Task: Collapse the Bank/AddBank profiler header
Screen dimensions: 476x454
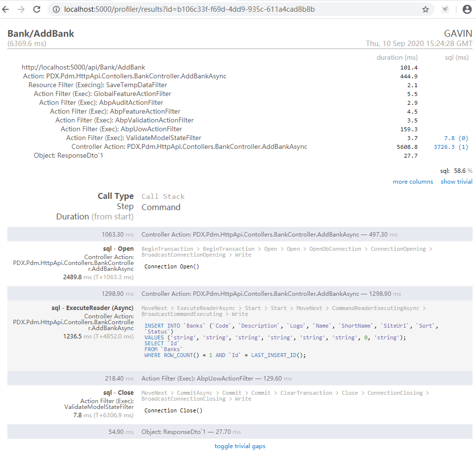Action: [41, 33]
